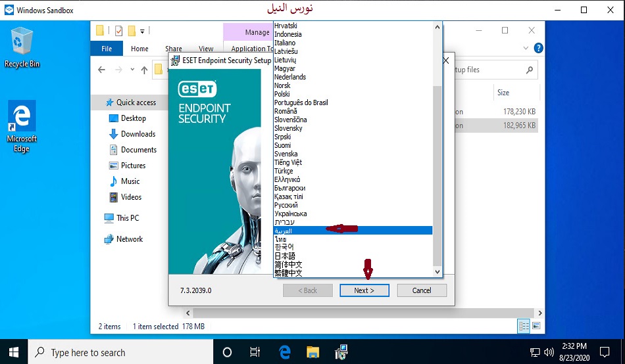Switch to large icons view layout

pos(536,326)
